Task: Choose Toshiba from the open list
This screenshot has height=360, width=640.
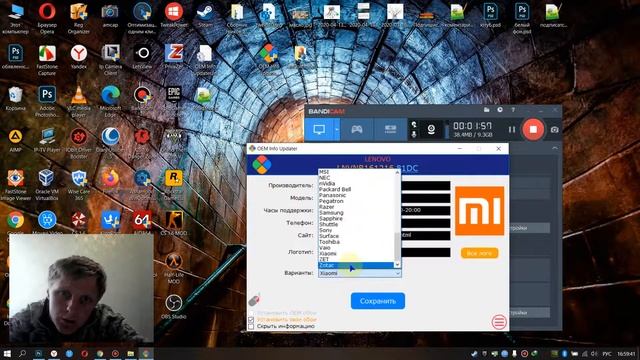Action: [x=356, y=242]
